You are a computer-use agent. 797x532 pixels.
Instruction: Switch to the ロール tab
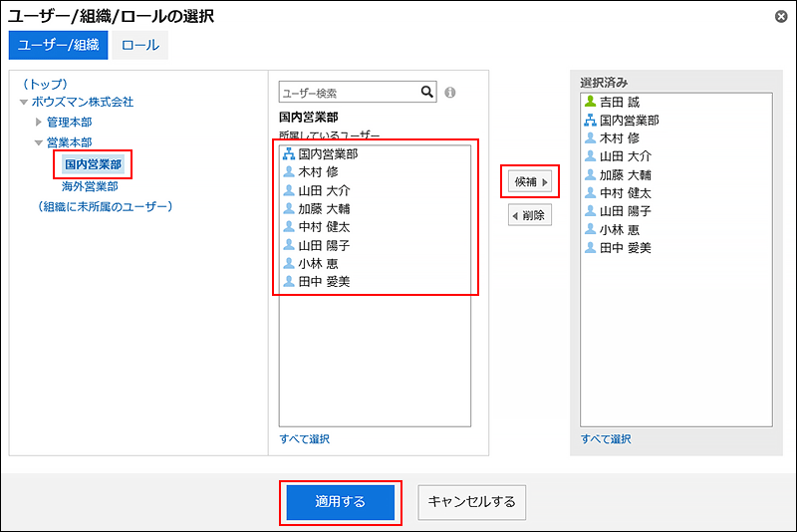140,45
